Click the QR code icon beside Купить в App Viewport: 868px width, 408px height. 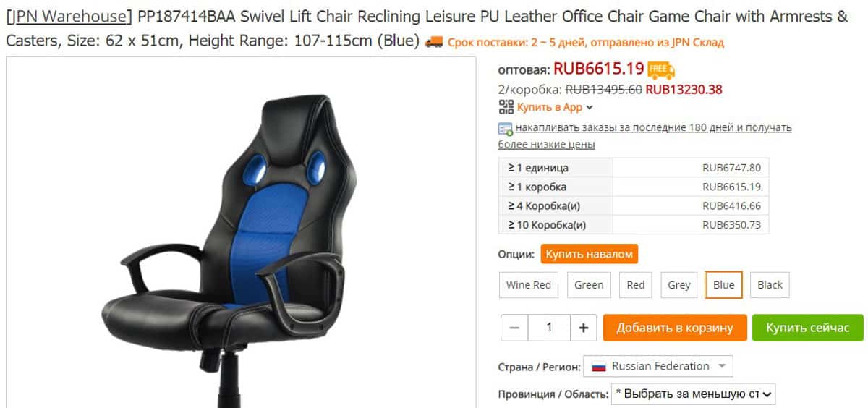pyautogui.click(x=506, y=107)
